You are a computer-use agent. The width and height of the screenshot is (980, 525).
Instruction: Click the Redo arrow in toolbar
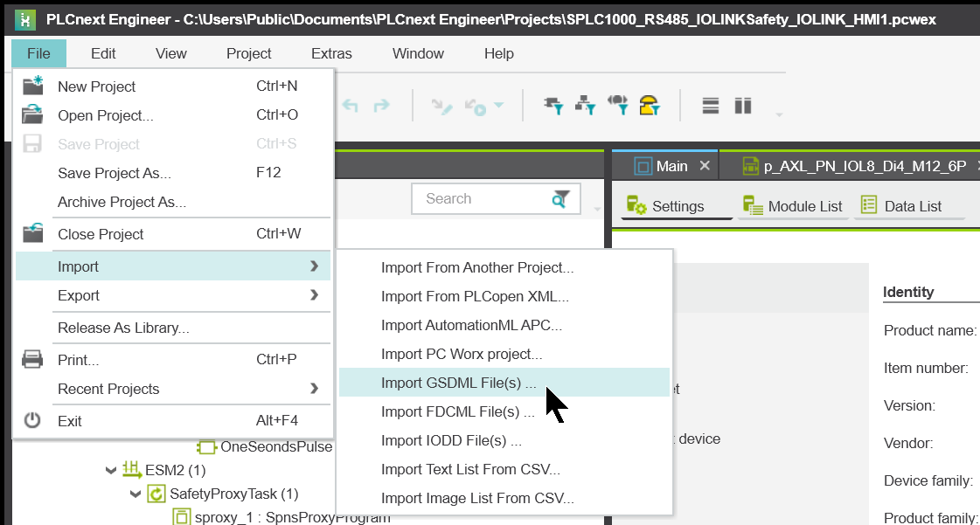click(x=381, y=106)
